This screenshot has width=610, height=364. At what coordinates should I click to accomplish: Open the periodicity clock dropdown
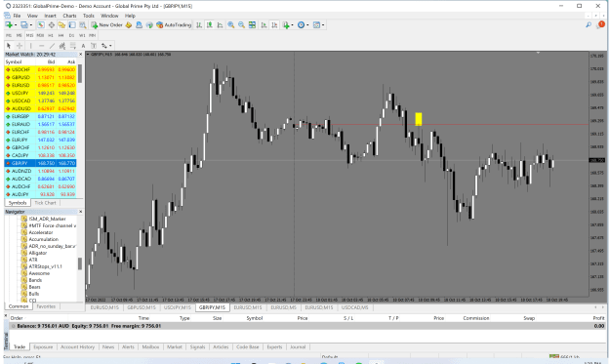tap(303, 25)
